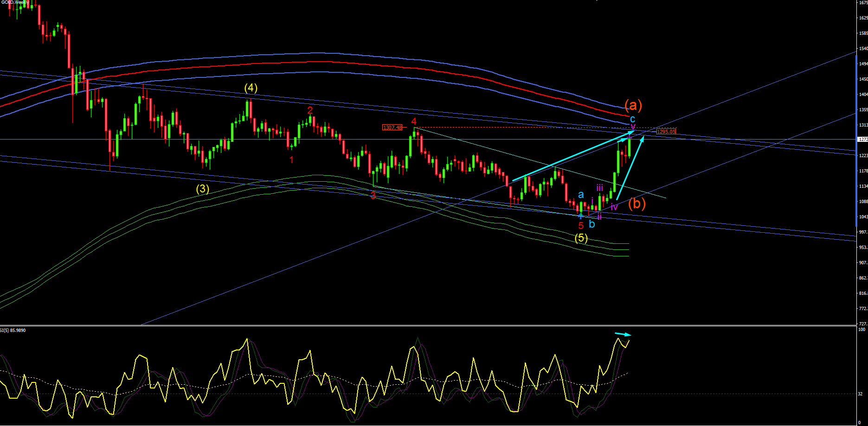This screenshot has width=868, height=426.
Task: Click the 1404 price axis value
Action: click(x=863, y=95)
